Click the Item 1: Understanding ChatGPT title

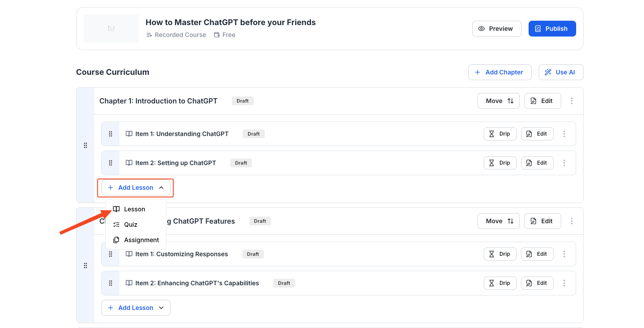(x=182, y=134)
